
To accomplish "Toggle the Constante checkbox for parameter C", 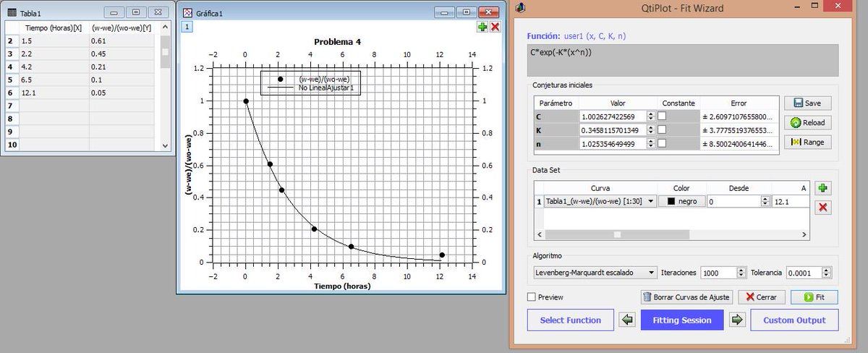I will coord(662,116).
